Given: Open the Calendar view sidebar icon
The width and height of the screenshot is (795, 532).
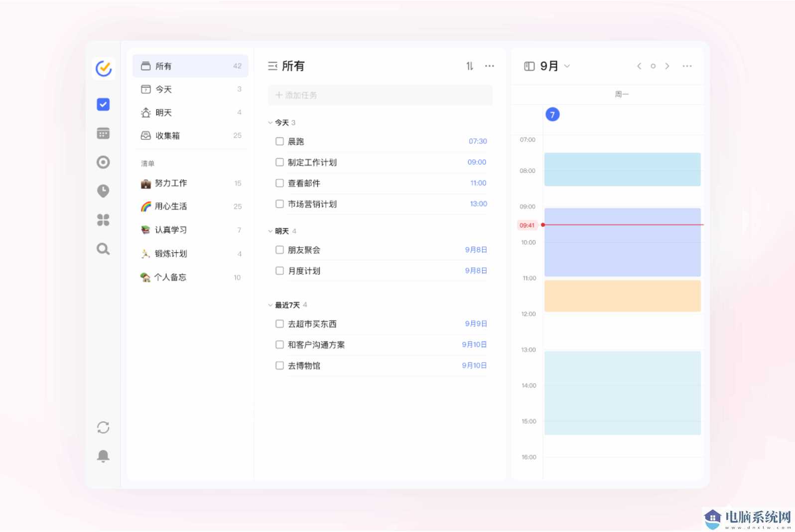Looking at the screenshot, I should 103,133.
